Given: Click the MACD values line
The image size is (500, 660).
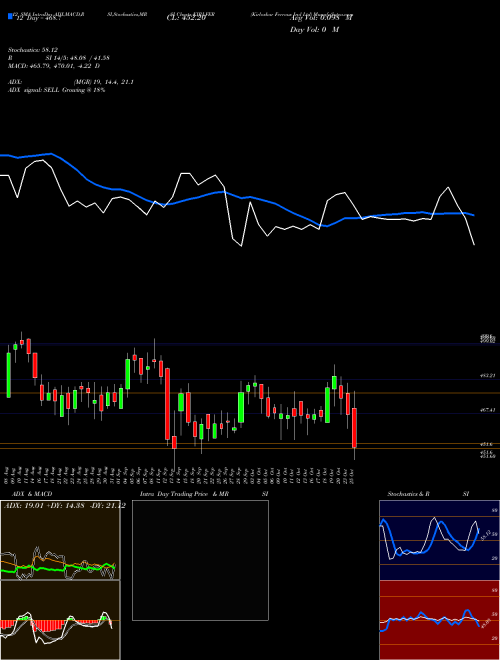Looking at the screenshot, I should (x=54, y=66).
